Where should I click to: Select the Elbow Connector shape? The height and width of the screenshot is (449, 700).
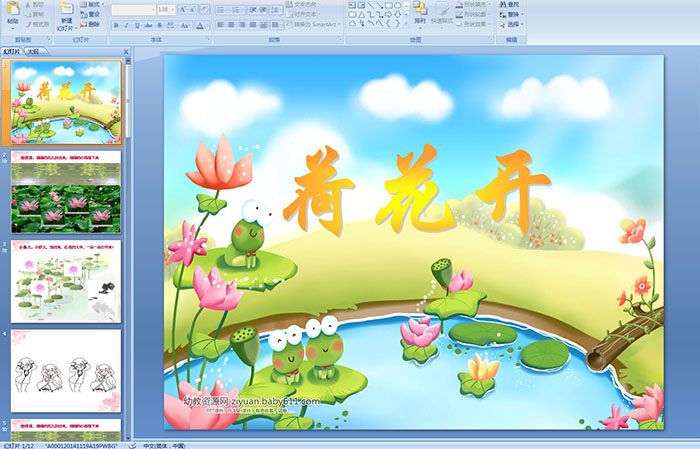[x=371, y=14]
